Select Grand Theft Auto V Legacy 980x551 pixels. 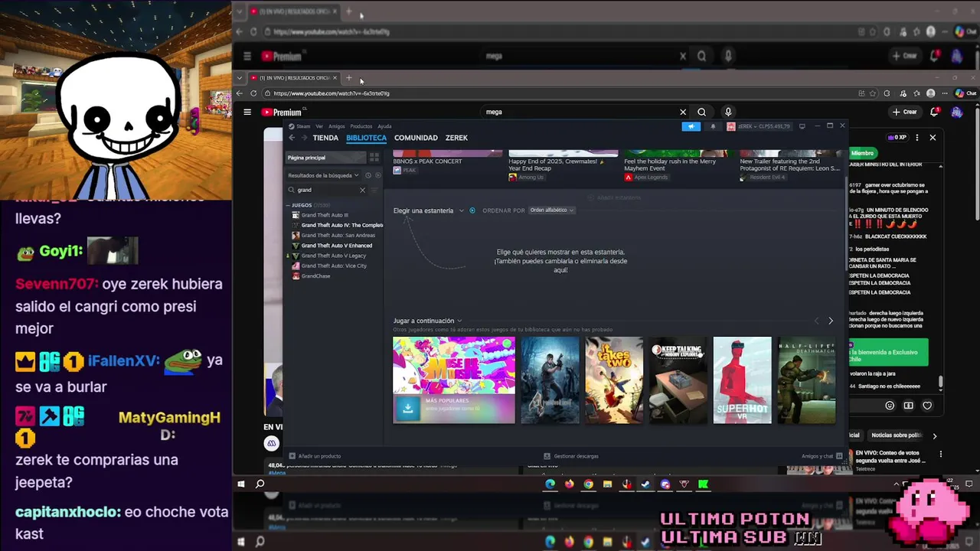[329, 256]
